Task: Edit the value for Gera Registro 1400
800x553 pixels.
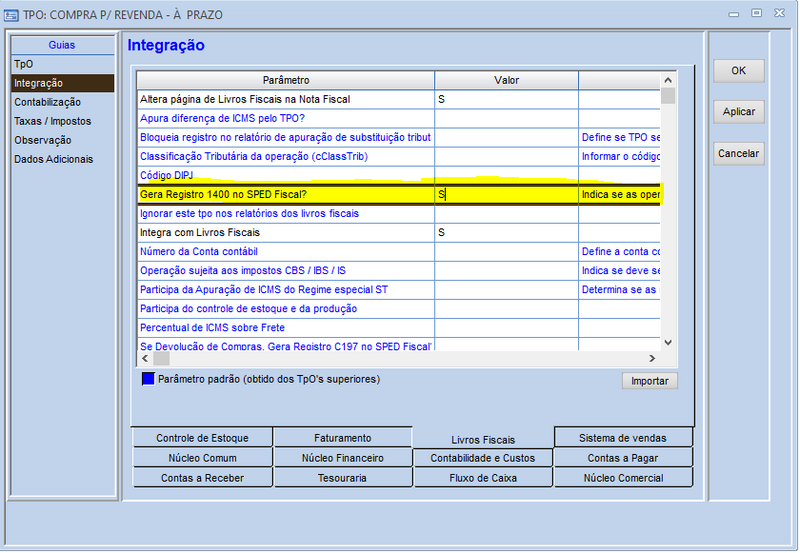Action: pyautogui.click(x=505, y=195)
